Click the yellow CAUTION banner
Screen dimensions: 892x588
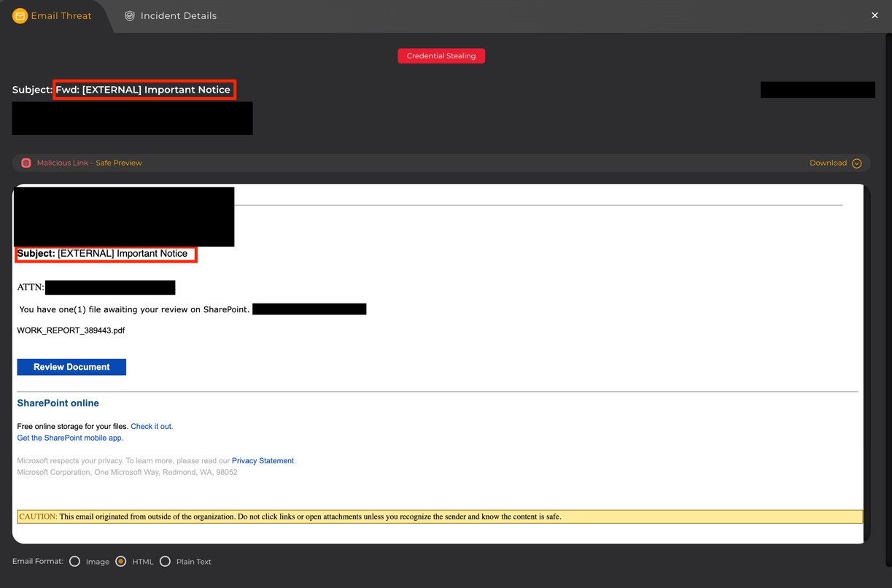[439, 517]
